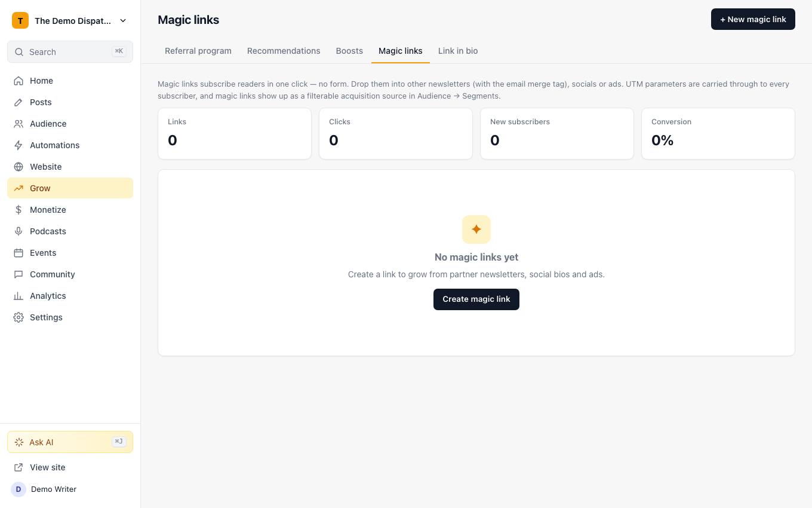Click the Podcasts microphone icon
The width and height of the screenshot is (812, 508).
[x=19, y=231]
